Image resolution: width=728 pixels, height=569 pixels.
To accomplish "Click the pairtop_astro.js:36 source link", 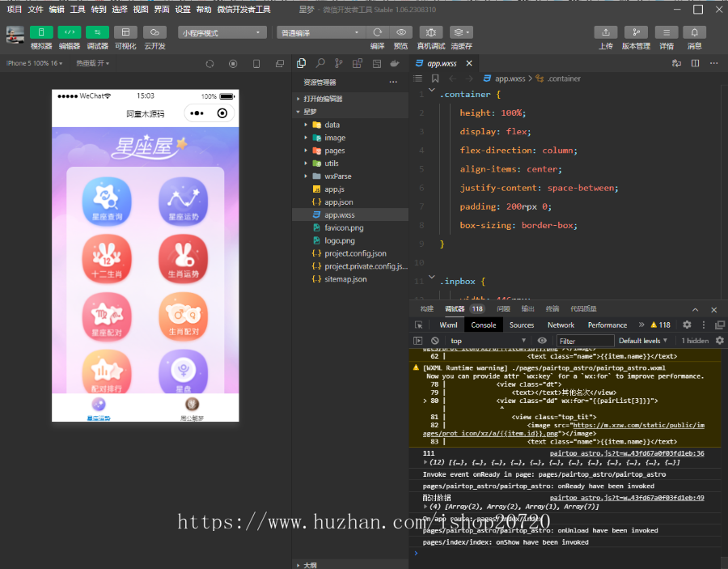I will click(x=627, y=453).
